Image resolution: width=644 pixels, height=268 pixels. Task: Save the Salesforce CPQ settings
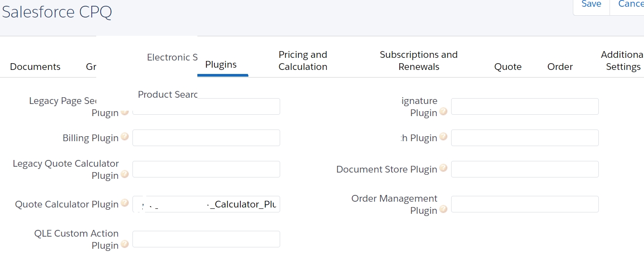[x=591, y=4]
